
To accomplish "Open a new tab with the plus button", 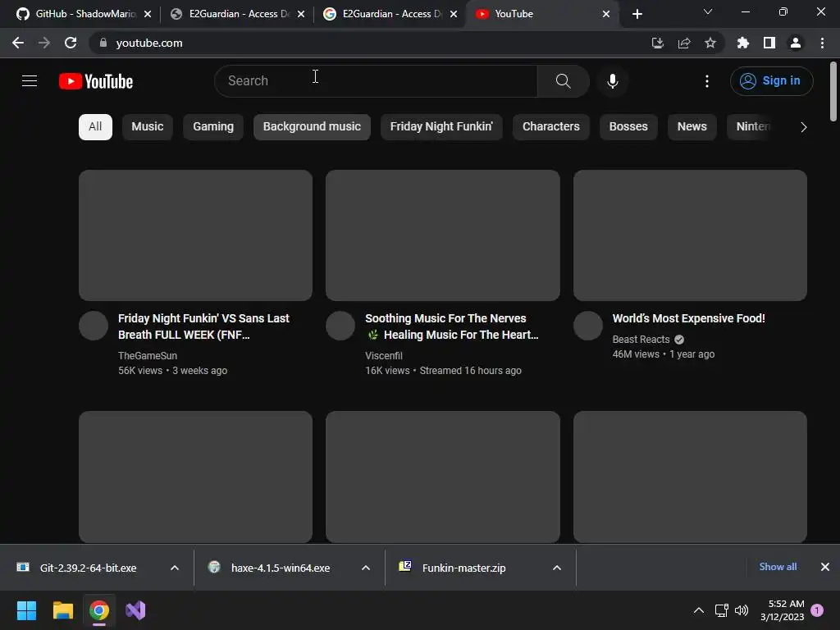I will point(637,14).
